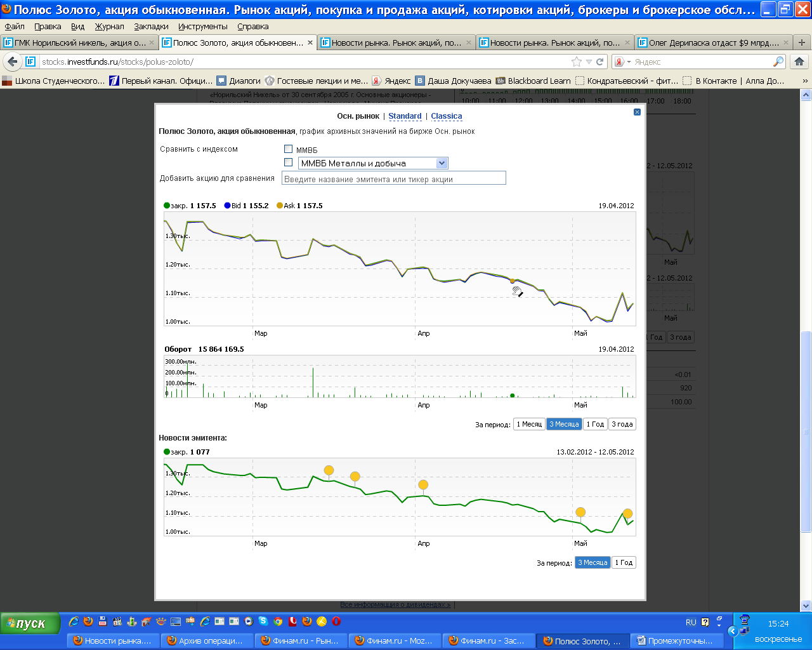Open the Справка menu
812x650 pixels.
tap(253, 27)
